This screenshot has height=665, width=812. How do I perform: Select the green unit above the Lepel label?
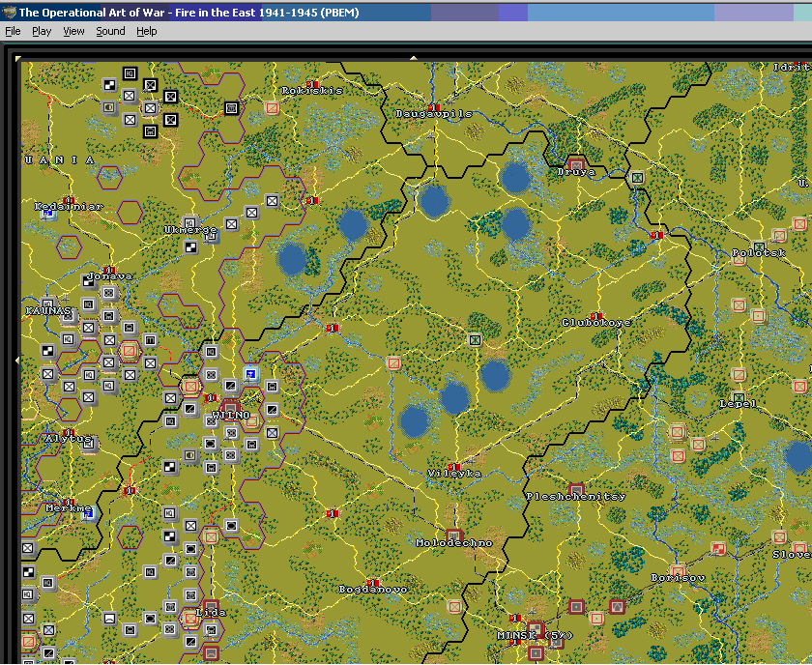tap(739, 398)
